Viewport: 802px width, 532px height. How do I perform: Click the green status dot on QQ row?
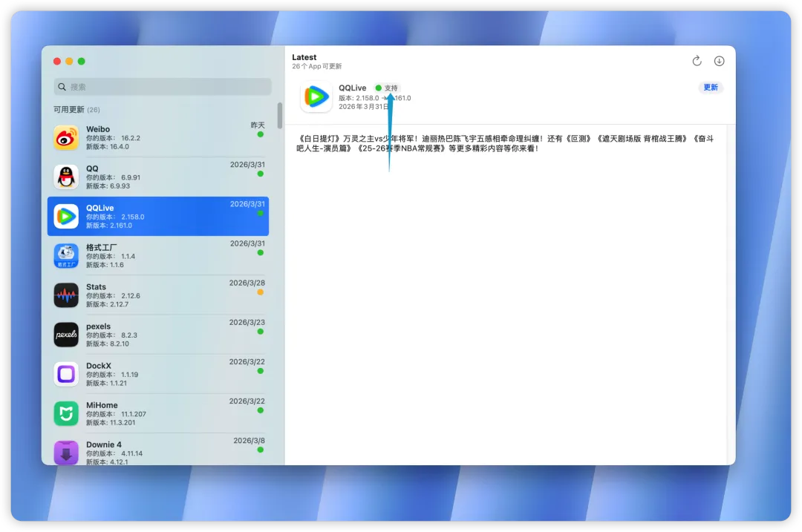point(261,174)
